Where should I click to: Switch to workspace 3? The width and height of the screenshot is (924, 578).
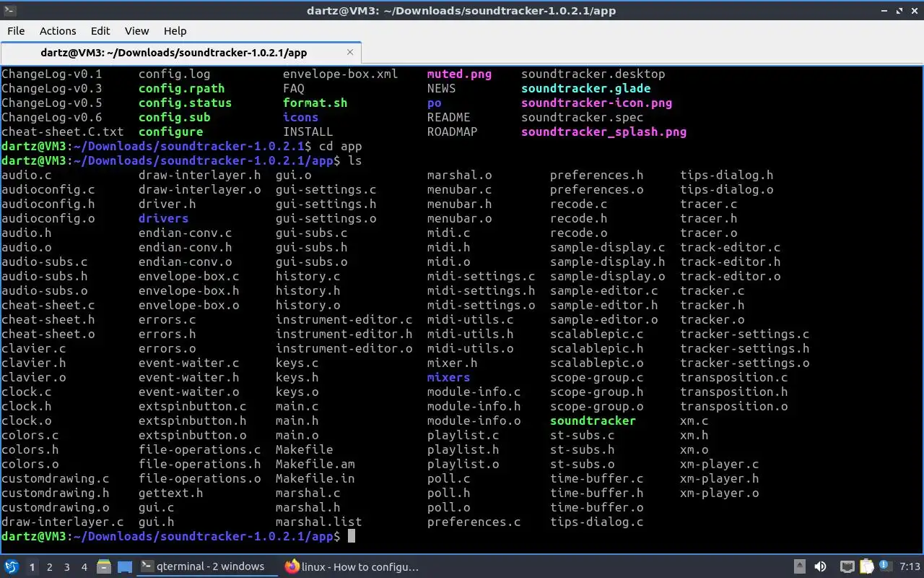click(x=67, y=567)
